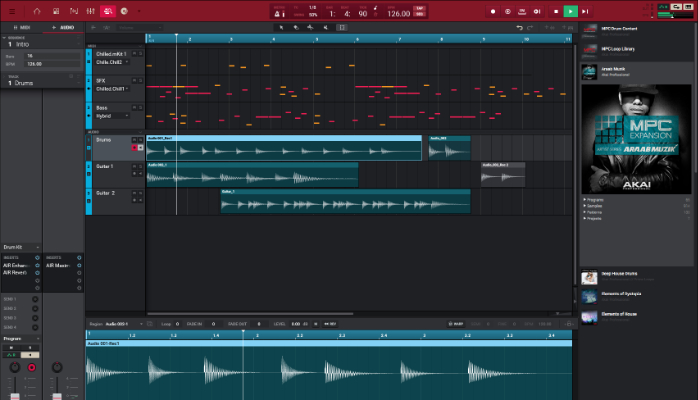698x400 pixels.
Task: Mute the Guitar 1 audio track
Action: (134, 166)
